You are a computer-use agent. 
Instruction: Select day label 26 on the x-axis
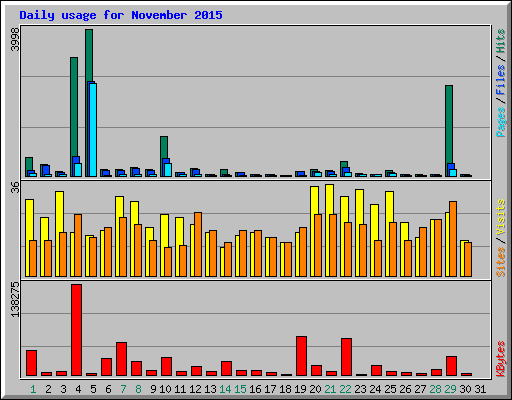pyautogui.click(x=405, y=389)
